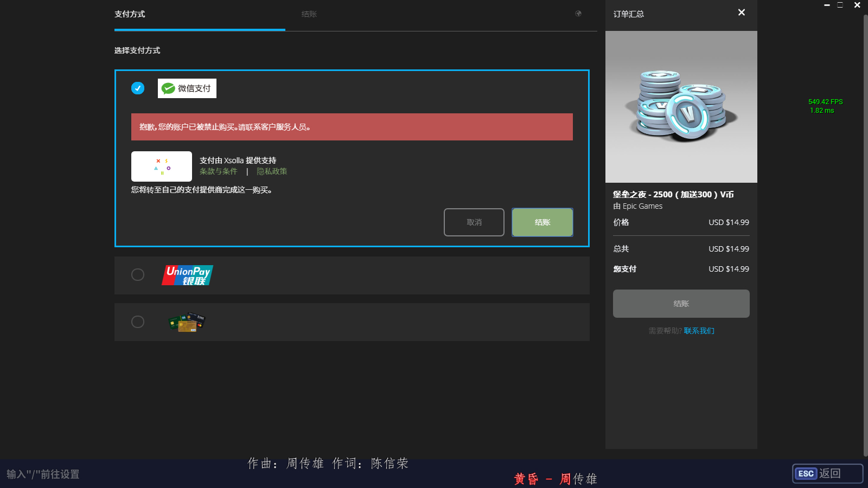Image resolution: width=868 pixels, height=488 pixels.
Task: Select the WeChat Pay radio button
Action: 138,88
